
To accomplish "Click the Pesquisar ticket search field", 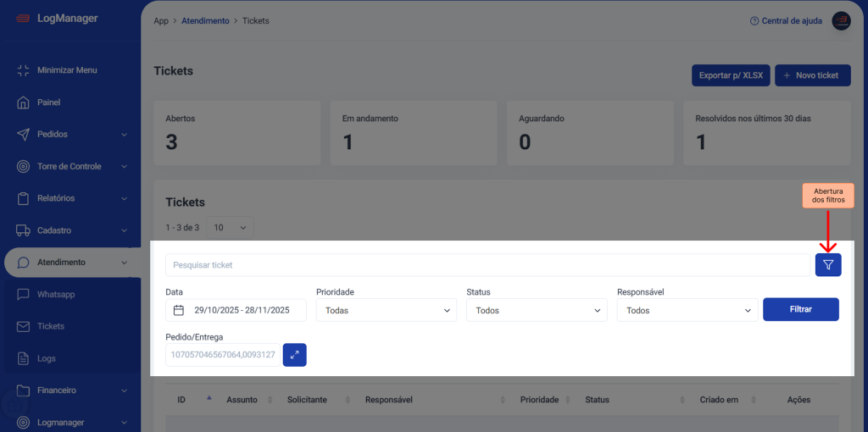I will pos(487,265).
